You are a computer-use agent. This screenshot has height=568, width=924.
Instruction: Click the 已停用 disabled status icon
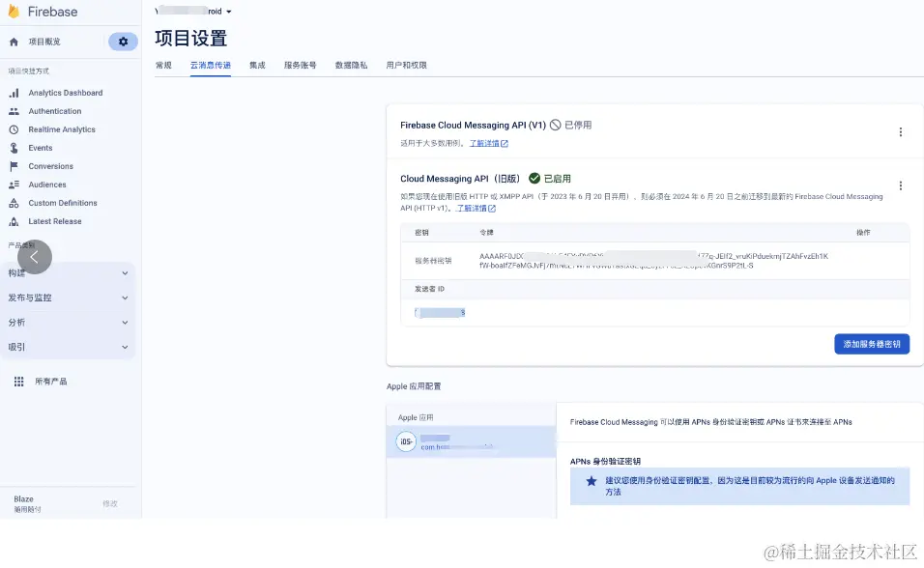click(555, 125)
